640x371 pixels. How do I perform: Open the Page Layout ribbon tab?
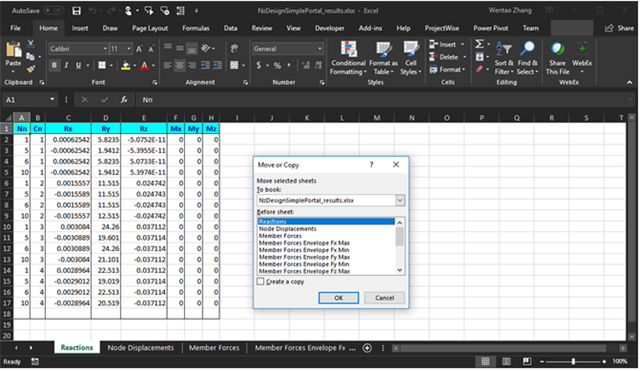[150, 28]
